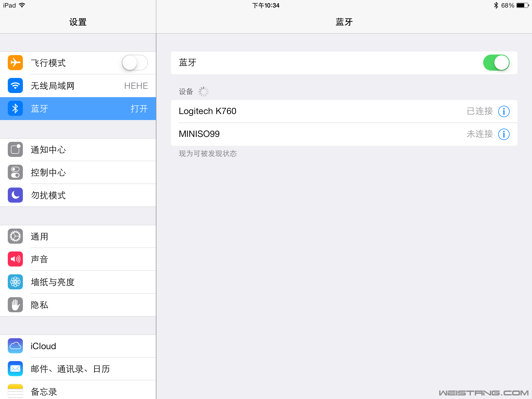Select 蓝牙 in settings sidebar

pos(78,108)
